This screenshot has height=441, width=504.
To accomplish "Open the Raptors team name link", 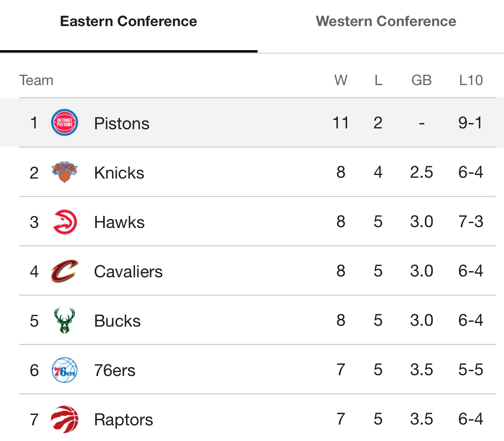I will point(124,420).
